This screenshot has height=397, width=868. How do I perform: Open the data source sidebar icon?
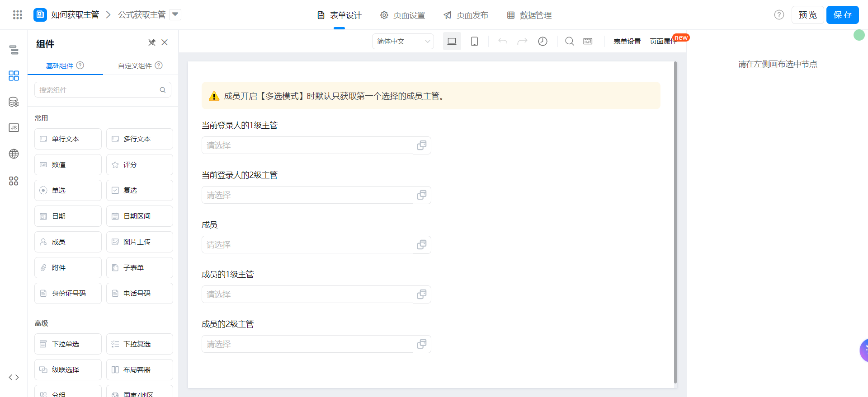point(14,102)
